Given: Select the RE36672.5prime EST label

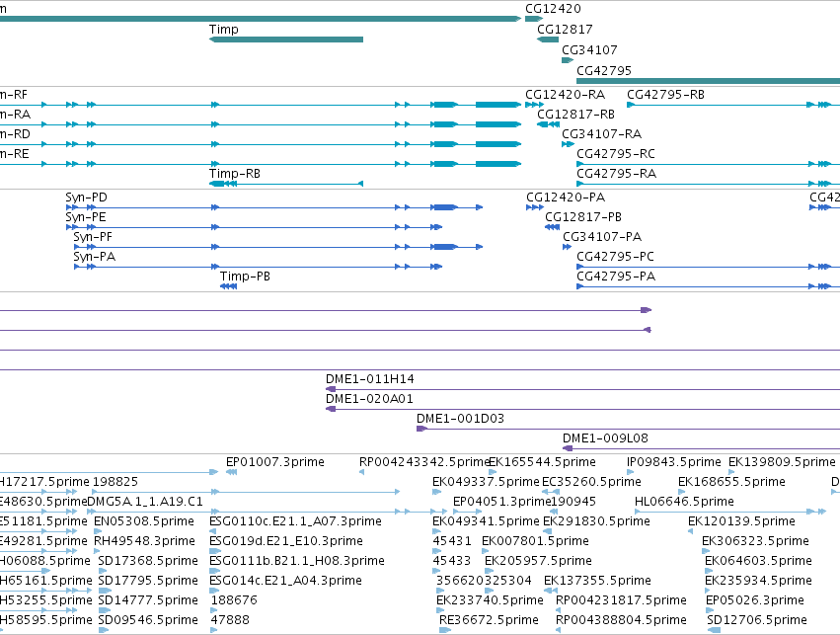Looking at the screenshot, I should (489, 621).
